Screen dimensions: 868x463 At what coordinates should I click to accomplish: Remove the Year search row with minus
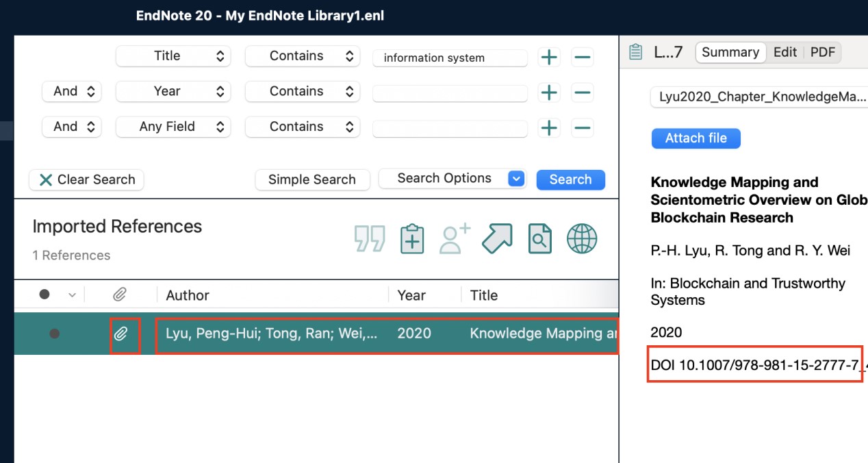(582, 92)
